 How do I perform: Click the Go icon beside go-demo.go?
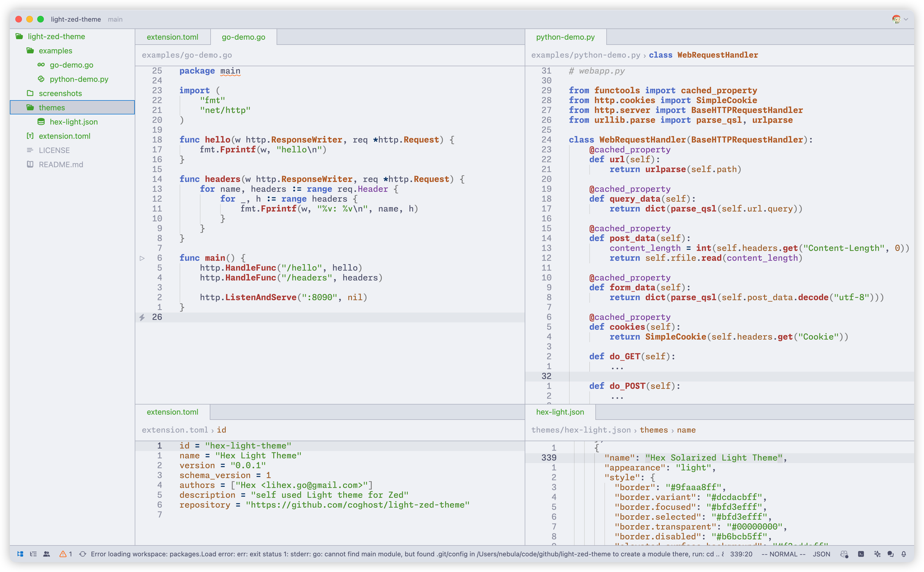point(41,65)
